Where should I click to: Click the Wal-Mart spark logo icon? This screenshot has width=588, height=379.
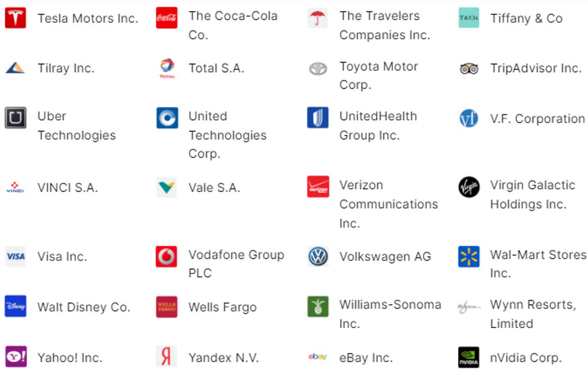click(x=469, y=257)
